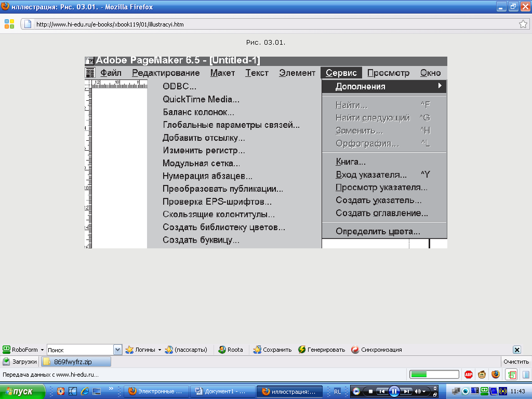Click the RoboForm Поиск search field
This screenshot has height=399, width=532.
point(80,350)
